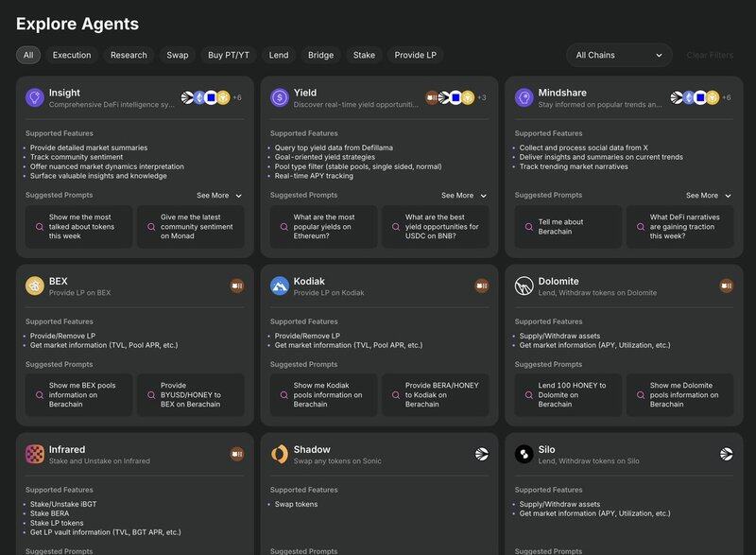Viewport: 756px width, 555px height.
Task: Click the Infrared agent title
Action: 67,449
